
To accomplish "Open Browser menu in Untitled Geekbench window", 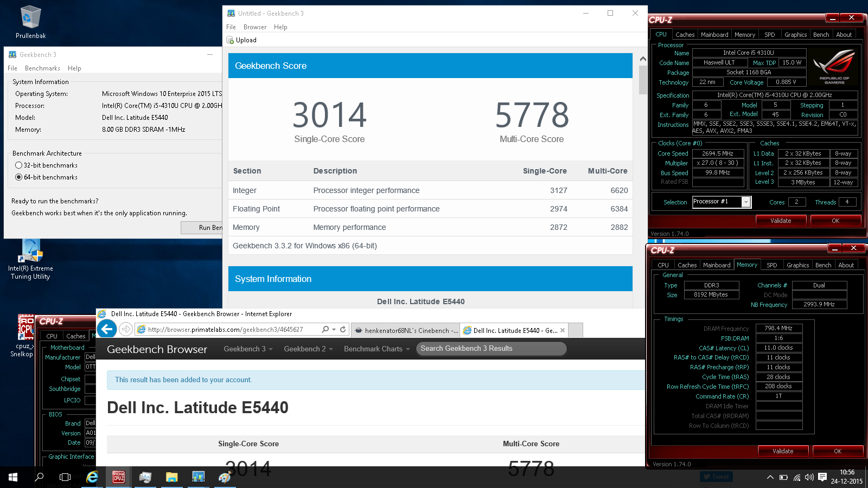I will pyautogui.click(x=255, y=27).
